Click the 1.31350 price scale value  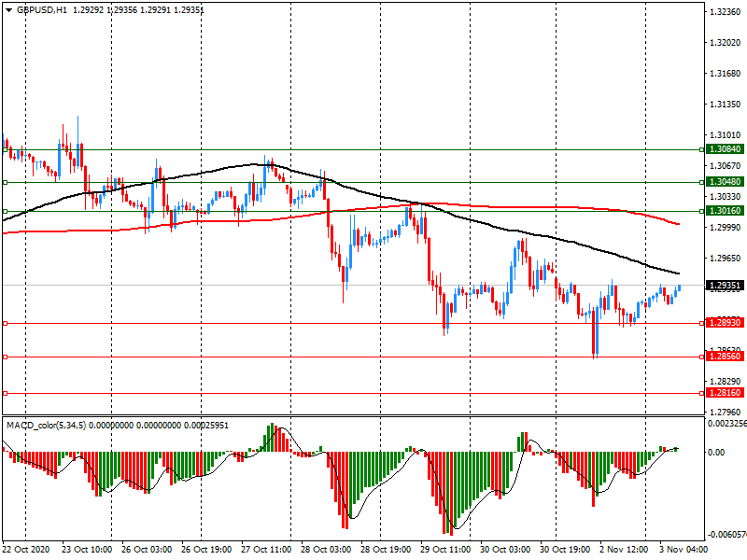pos(726,105)
